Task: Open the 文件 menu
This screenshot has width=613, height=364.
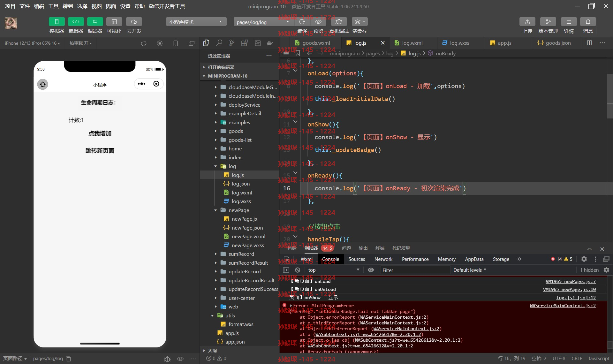Action: tap(25, 6)
